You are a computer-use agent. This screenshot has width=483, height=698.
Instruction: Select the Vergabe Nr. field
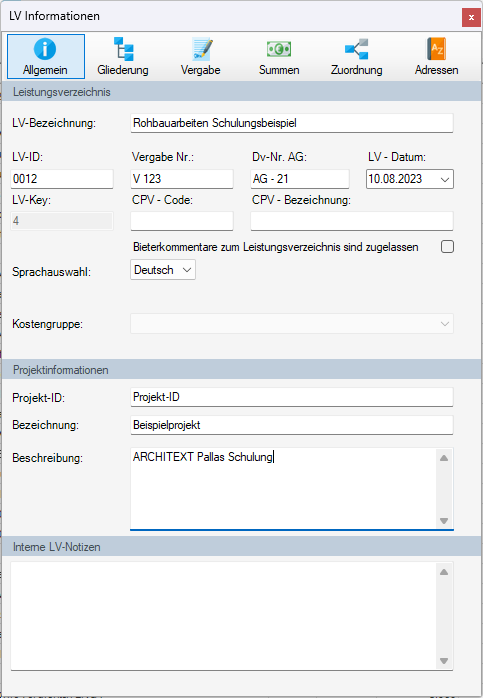182,179
